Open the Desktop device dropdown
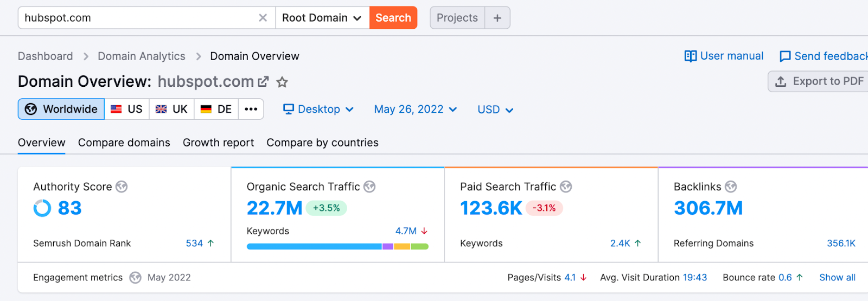The image size is (868, 301). (318, 109)
